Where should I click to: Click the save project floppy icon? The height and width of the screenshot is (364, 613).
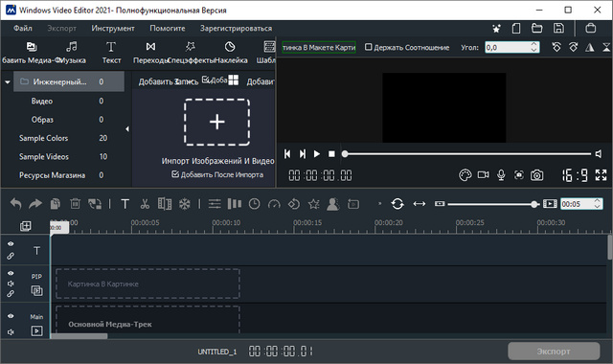pos(558,28)
